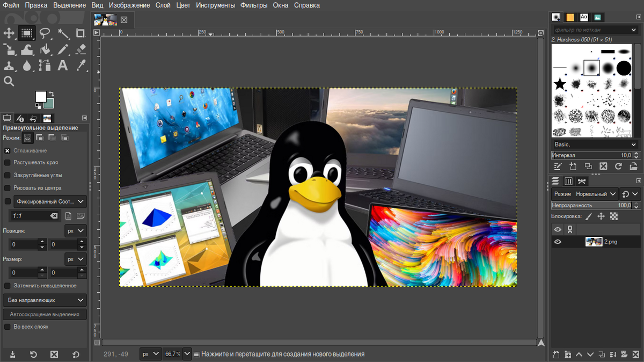This screenshot has height=362, width=644.
Task: Click the Create new layer icon
Action: tap(557, 354)
